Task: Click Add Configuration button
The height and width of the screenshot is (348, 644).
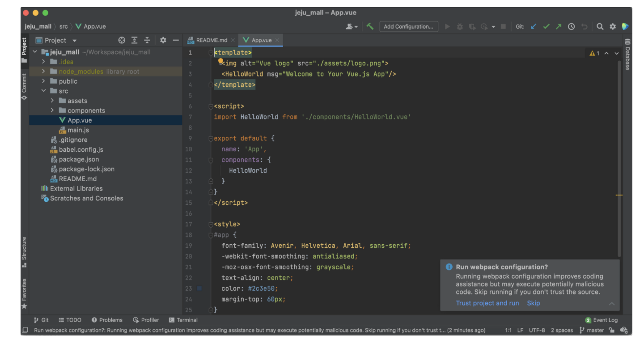Action: click(409, 27)
